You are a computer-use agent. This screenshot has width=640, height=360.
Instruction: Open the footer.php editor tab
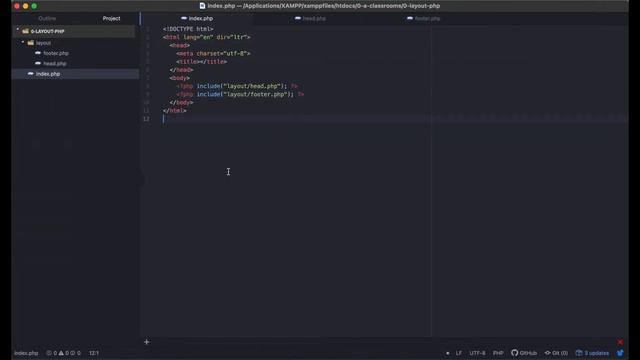(x=424, y=18)
